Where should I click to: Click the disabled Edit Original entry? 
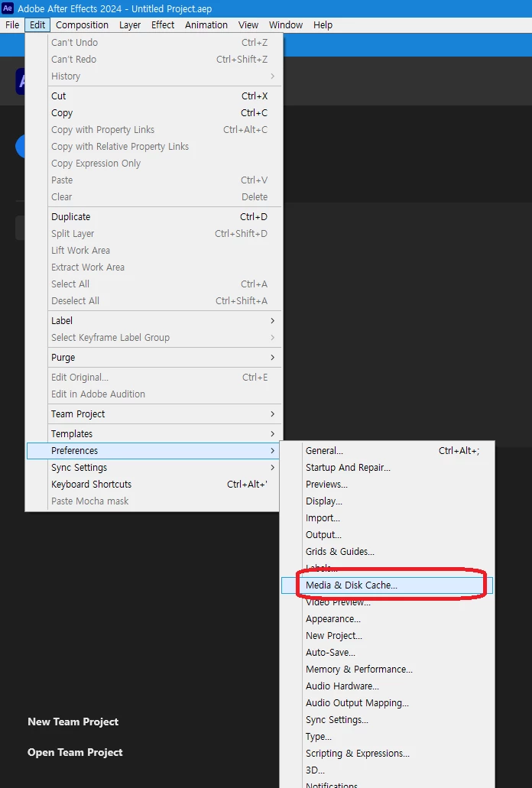click(154, 378)
